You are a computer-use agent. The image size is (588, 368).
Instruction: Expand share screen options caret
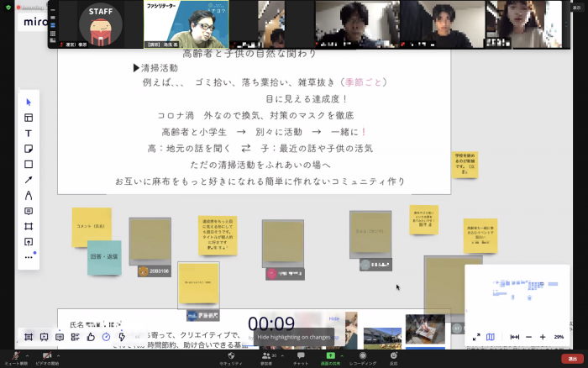342,355
